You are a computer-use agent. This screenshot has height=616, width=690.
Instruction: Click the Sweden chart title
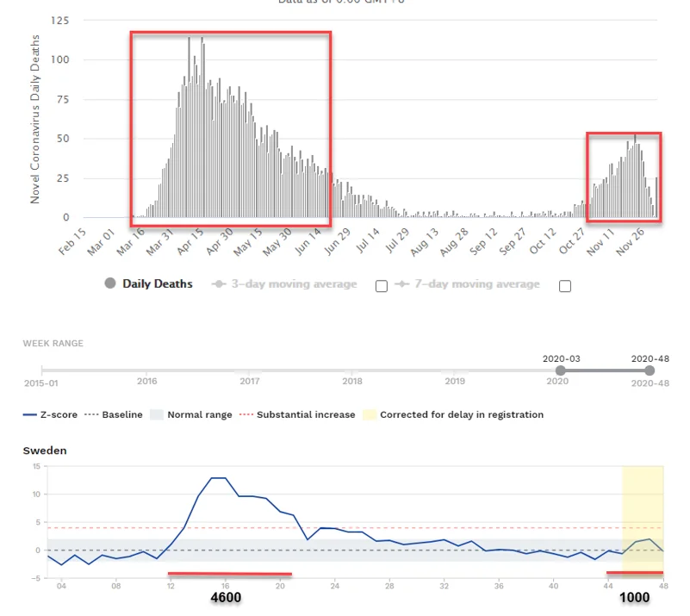[44, 450]
